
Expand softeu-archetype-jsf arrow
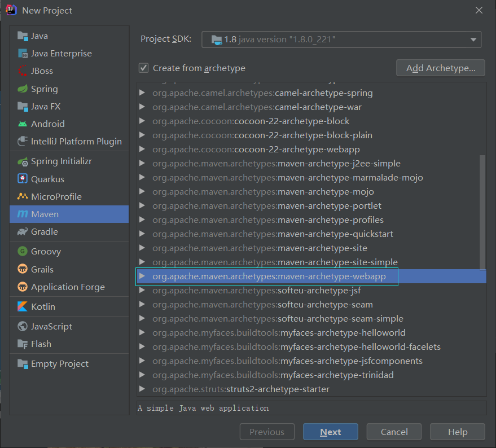click(142, 290)
